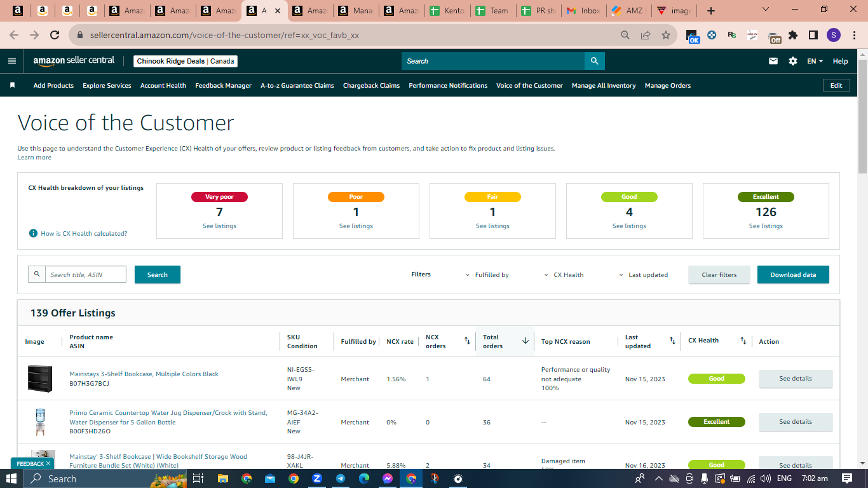Open a new browser tab
Screen dimensions: 868x488
(x=711, y=11)
